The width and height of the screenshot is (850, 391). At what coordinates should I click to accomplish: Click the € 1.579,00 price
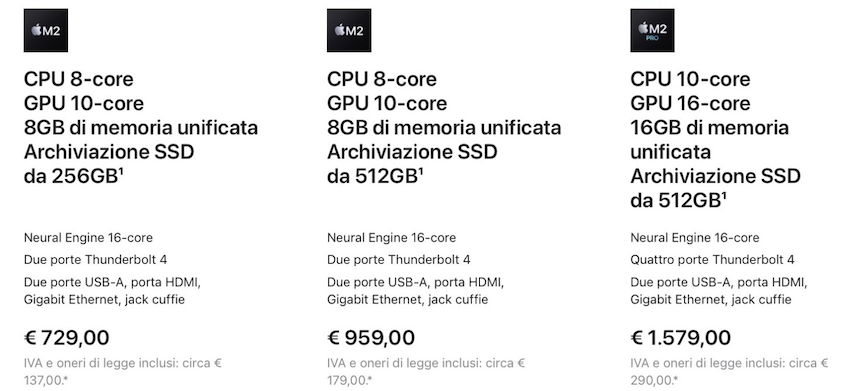680,337
